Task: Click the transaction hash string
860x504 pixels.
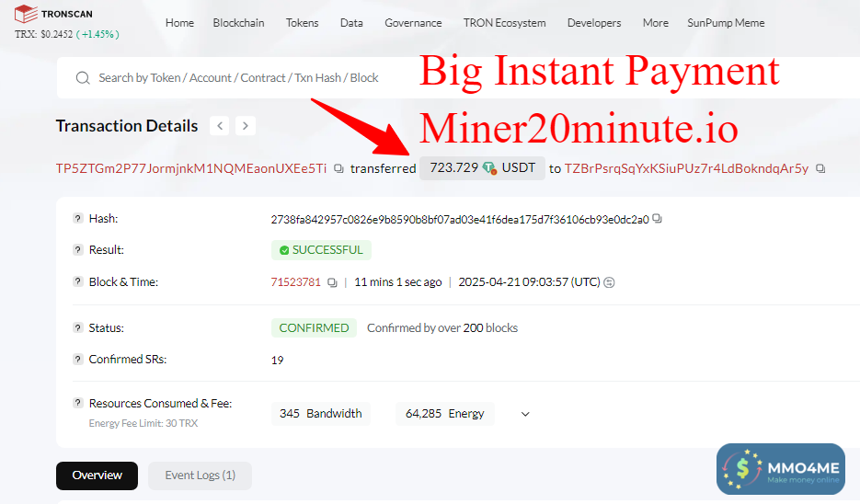Action: pos(460,220)
